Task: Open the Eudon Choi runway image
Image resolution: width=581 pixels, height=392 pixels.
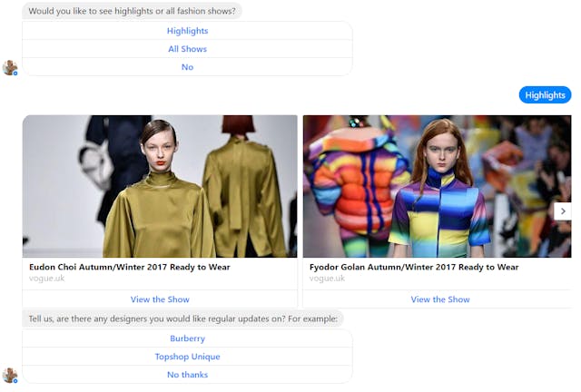Action: (x=160, y=186)
